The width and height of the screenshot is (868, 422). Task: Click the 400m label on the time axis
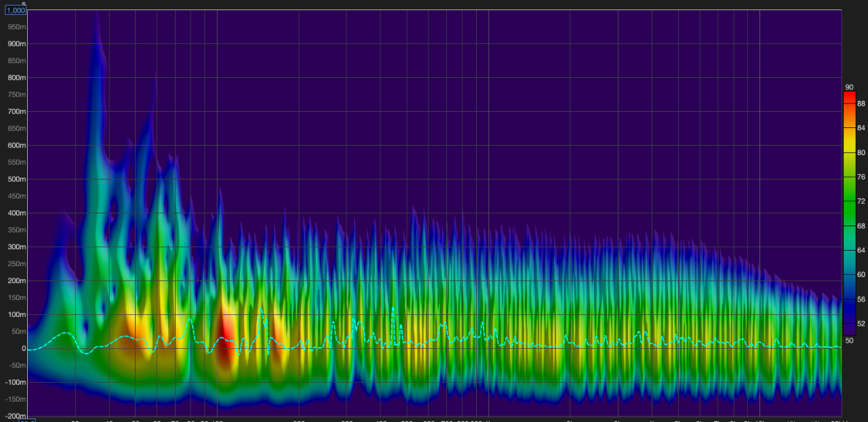pyautogui.click(x=16, y=213)
